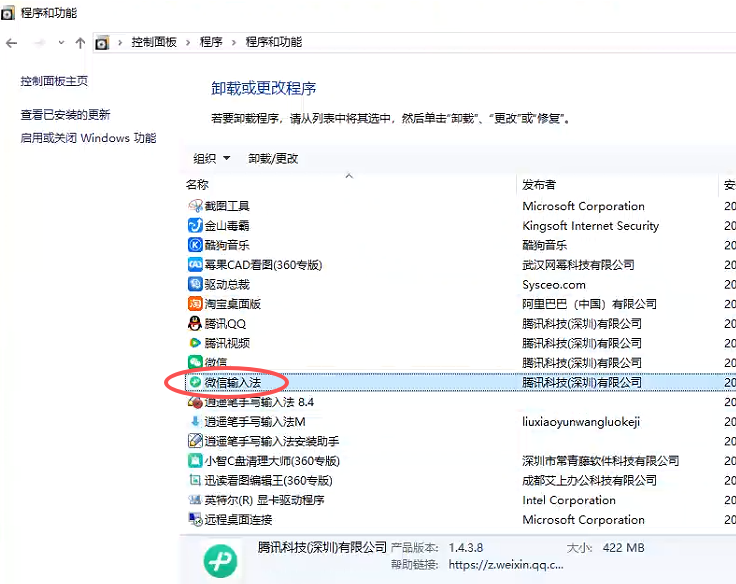The image size is (736, 584).
Task: Select the 腾讯视频 entry
Action: pos(227,343)
